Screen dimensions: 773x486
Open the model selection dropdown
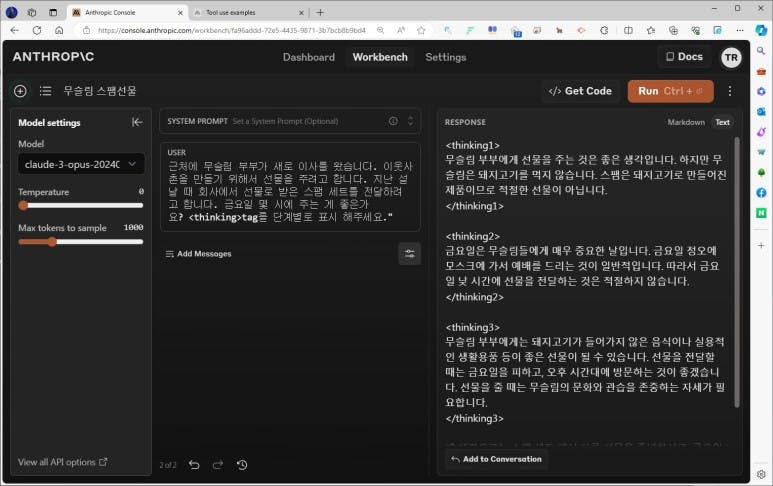pos(81,164)
